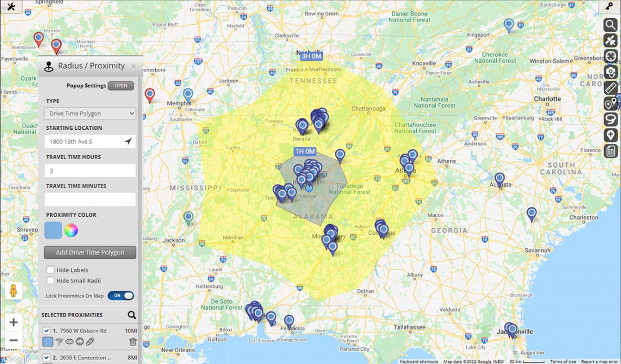Activate the satellite view icon
This screenshot has width=621, height=364.
point(610,40)
